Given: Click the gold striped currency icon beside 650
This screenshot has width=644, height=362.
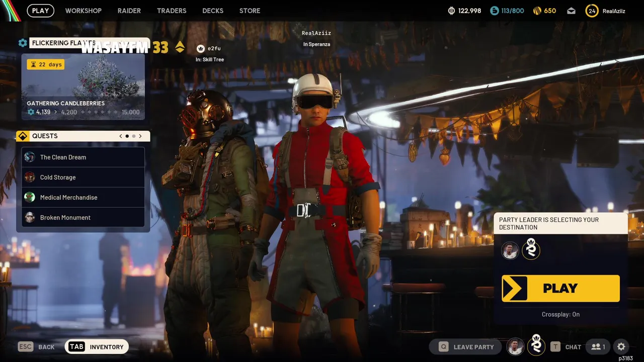Looking at the screenshot, I should pyautogui.click(x=537, y=11).
